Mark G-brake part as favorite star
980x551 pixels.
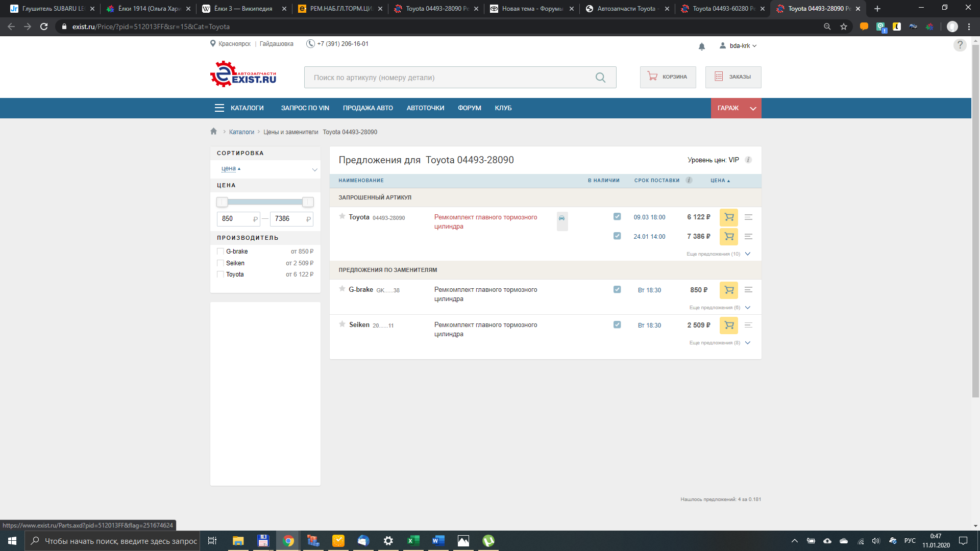(x=342, y=289)
